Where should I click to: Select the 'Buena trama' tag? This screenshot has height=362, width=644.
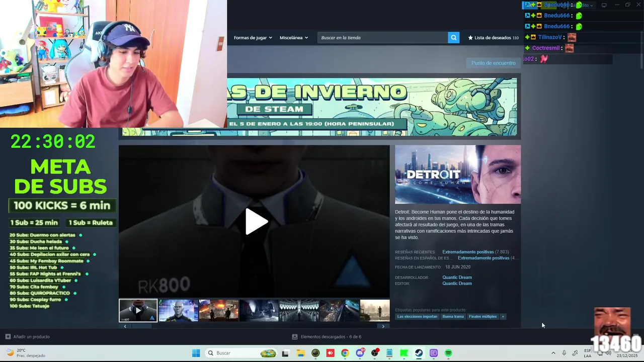click(x=453, y=317)
